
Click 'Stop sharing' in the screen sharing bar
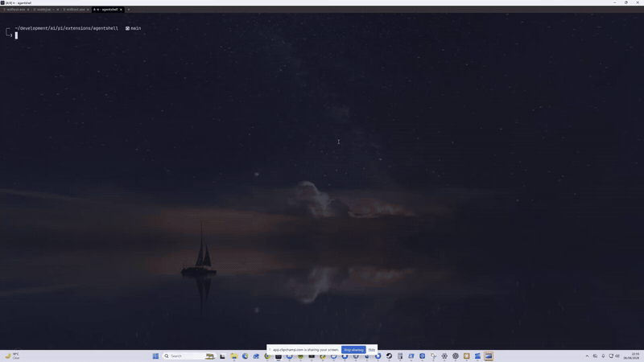(x=353, y=350)
